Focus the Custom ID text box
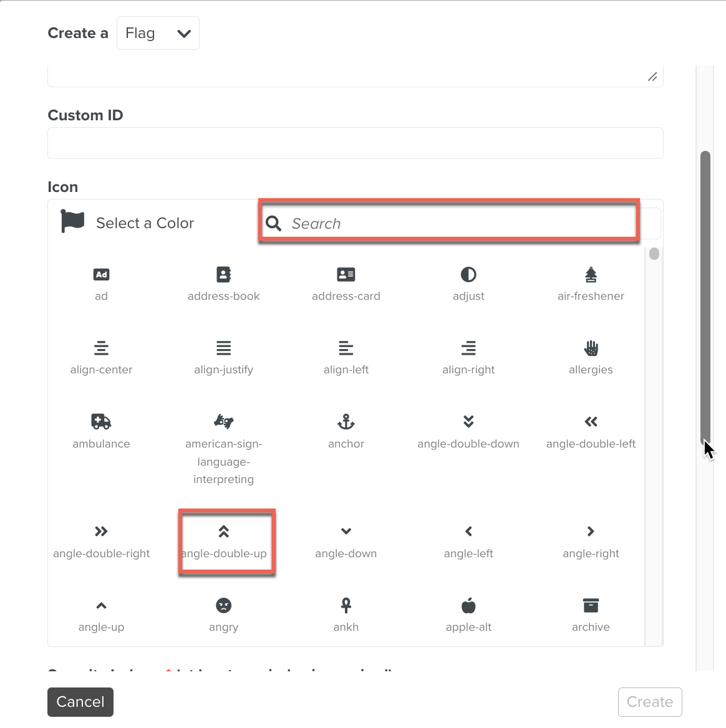Image resolution: width=726 pixels, height=728 pixels. point(355,143)
